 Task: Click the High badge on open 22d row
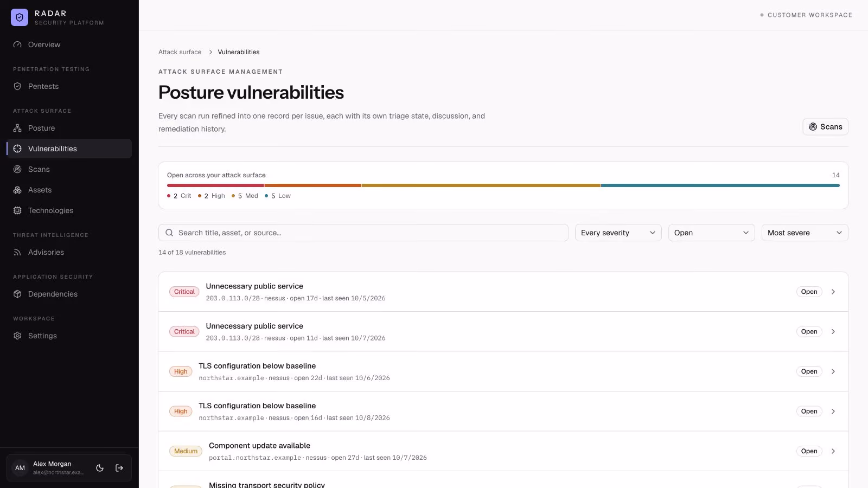(181, 371)
